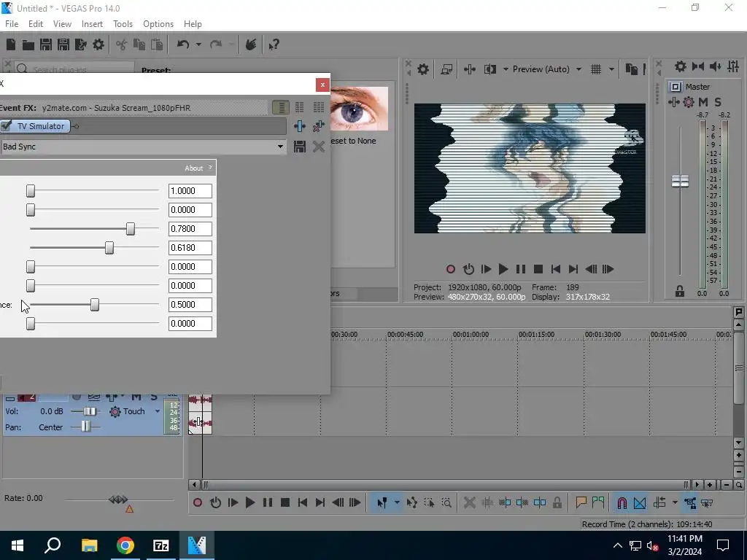Open Render As from the main toolbar
The image size is (747, 560).
coord(80,44)
